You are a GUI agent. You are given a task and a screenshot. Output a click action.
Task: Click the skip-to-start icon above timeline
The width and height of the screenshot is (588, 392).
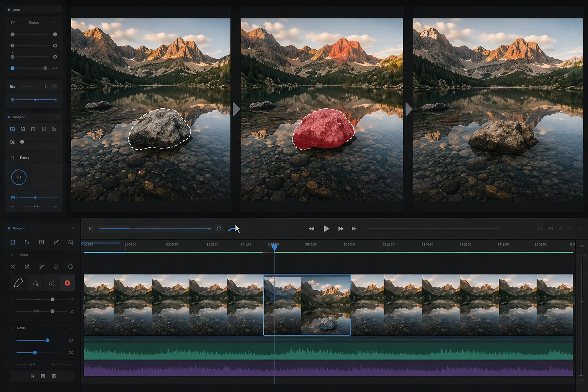coord(91,229)
